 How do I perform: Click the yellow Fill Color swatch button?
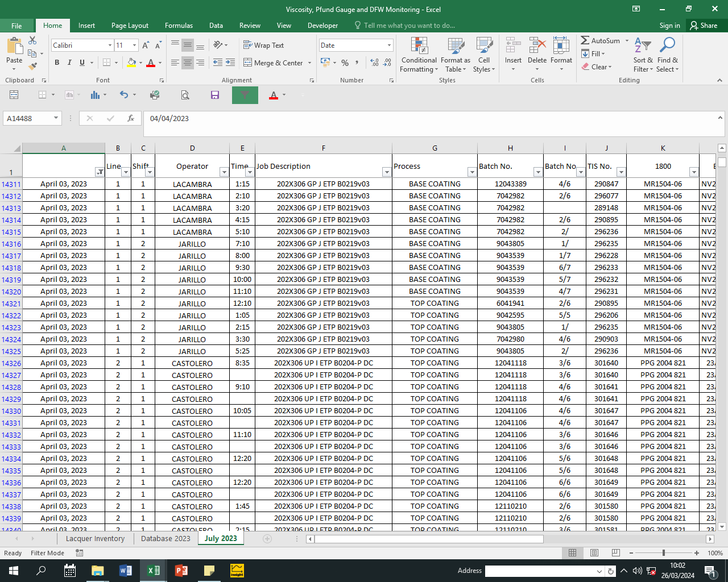(x=131, y=63)
